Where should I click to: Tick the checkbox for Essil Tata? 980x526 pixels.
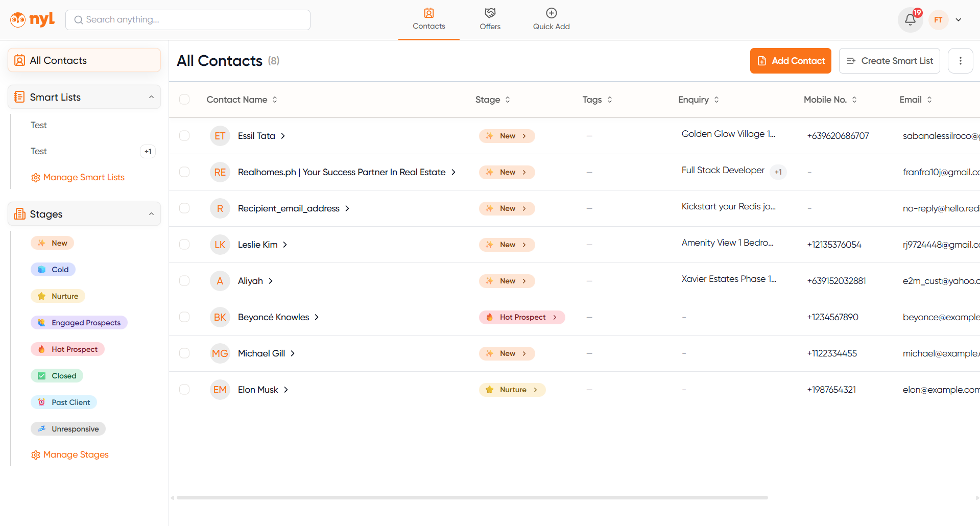click(184, 136)
